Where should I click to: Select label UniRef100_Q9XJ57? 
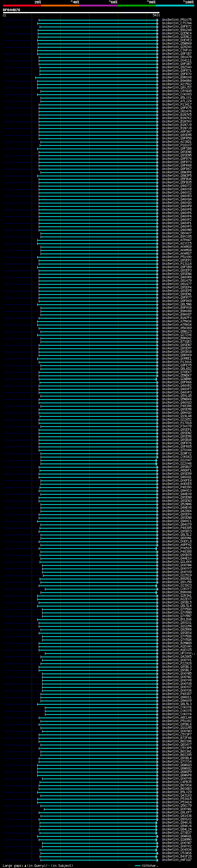pyautogui.click(x=176, y=88)
